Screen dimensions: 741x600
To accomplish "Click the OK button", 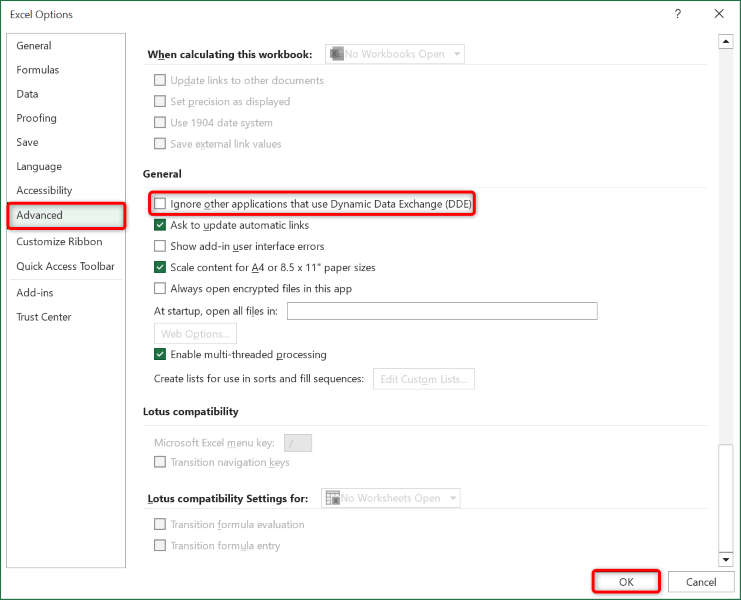I will click(x=626, y=581).
